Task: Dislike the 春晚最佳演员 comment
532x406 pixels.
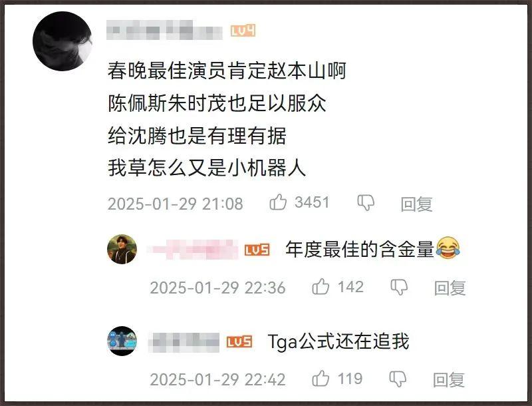Action: point(366,202)
